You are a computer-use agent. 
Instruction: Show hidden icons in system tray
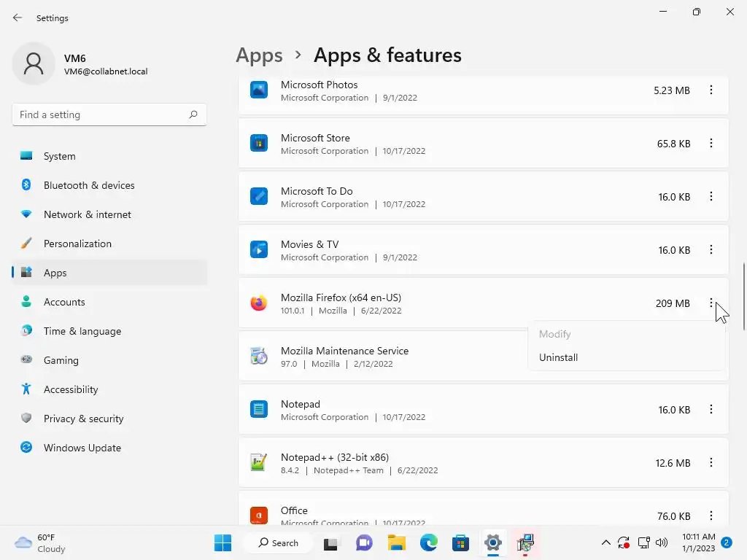click(605, 542)
